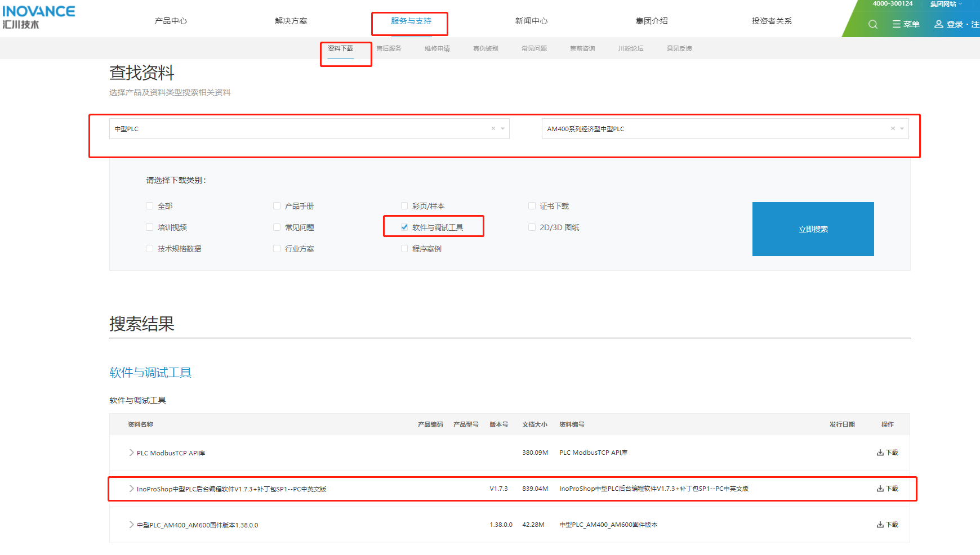
Task: Expand the InoProShop中型PLC后台编程软件 row
Action: coord(131,489)
